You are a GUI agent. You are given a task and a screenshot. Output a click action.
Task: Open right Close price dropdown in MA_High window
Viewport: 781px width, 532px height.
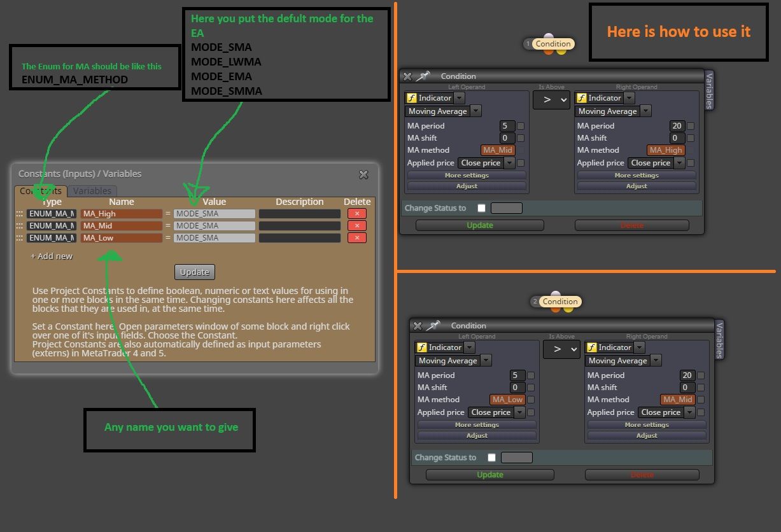coord(679,163)
